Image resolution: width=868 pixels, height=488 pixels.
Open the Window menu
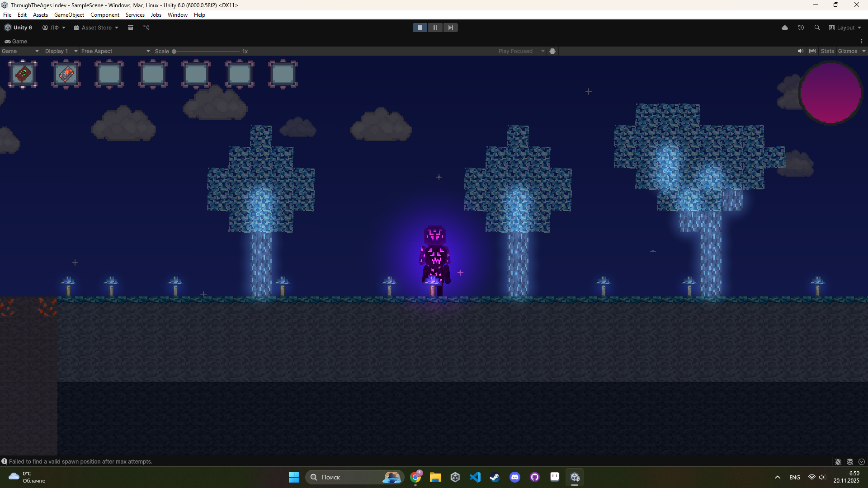(177, 15)
